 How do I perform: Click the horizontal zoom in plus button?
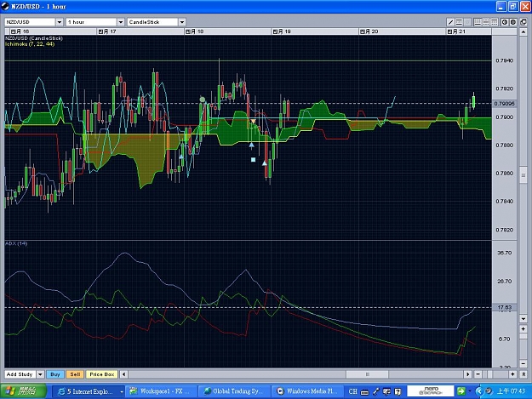[x=512, y=374]
